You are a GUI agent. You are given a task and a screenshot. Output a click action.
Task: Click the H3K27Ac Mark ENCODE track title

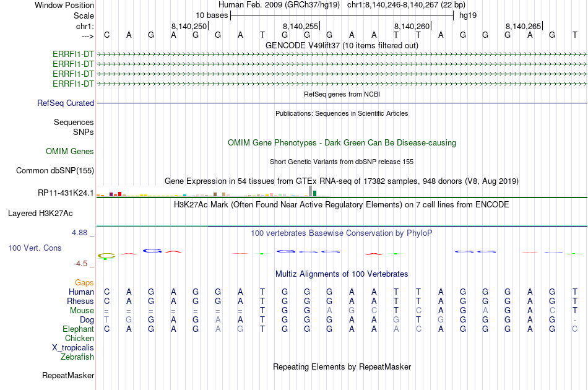click(x=342, y=205)
